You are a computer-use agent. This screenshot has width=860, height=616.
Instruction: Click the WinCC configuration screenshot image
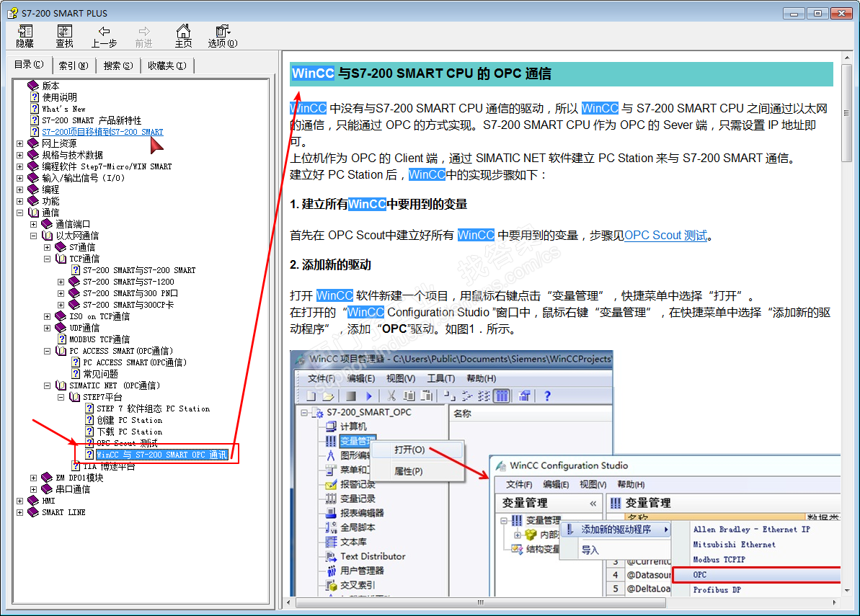tap(565, 473)
